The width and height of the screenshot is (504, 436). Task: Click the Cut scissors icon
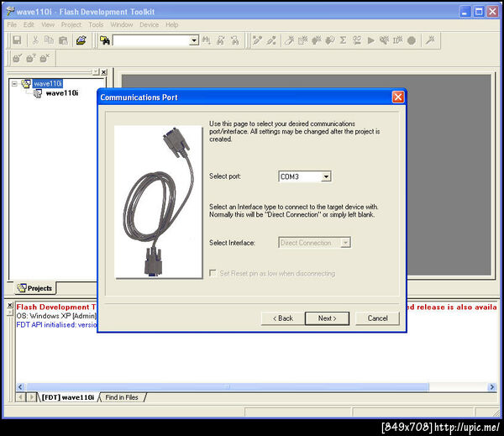pyautogui.click(x=35, y=40)
